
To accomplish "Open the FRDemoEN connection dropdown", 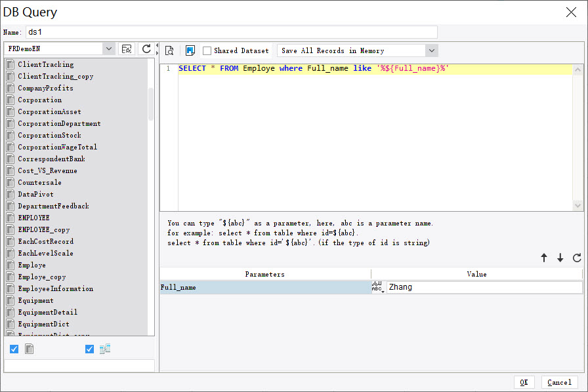I will coord(109,49).
